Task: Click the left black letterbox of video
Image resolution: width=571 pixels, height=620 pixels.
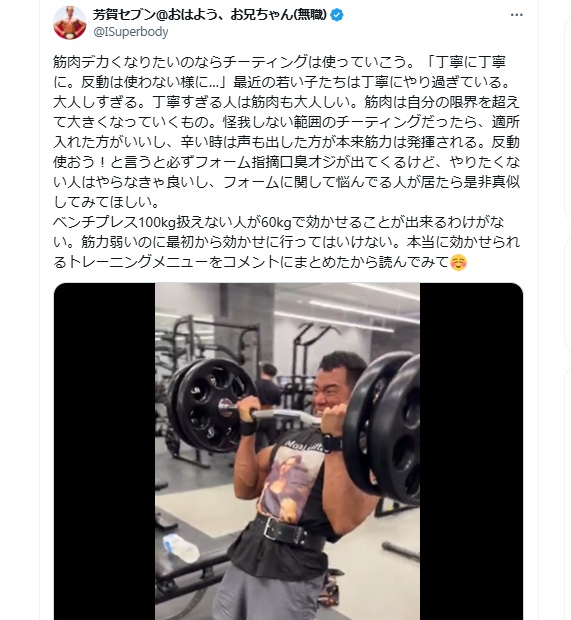Action: click(104, 451)
